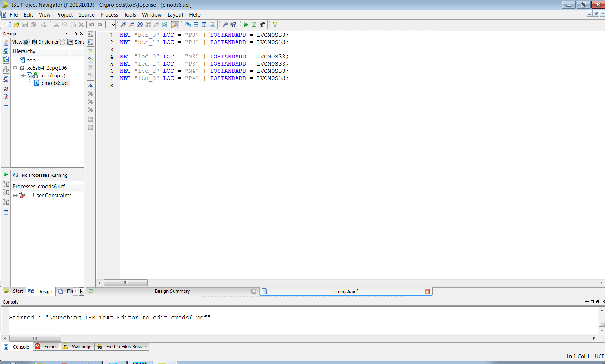The image size is (605, 364).
Task: Click the right tab scroll arrow beside Files
Action: click(81, 291)
